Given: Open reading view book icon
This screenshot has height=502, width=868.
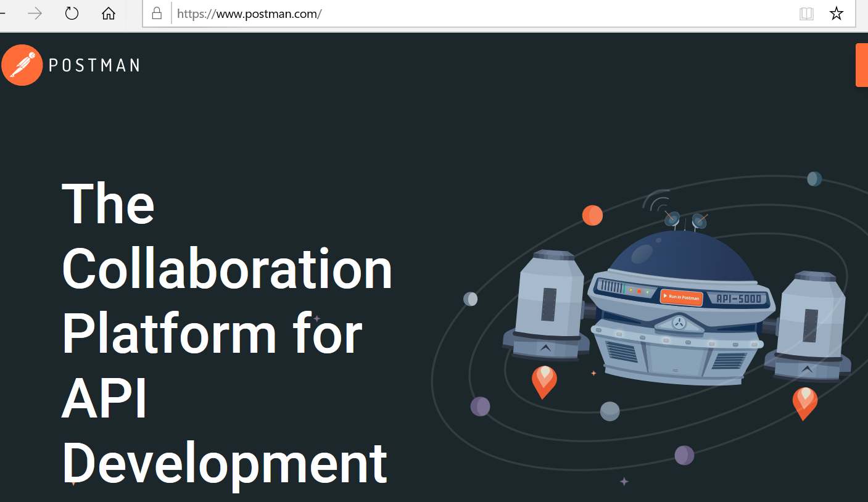Looking at the screenshot, I should click(806, 14).
